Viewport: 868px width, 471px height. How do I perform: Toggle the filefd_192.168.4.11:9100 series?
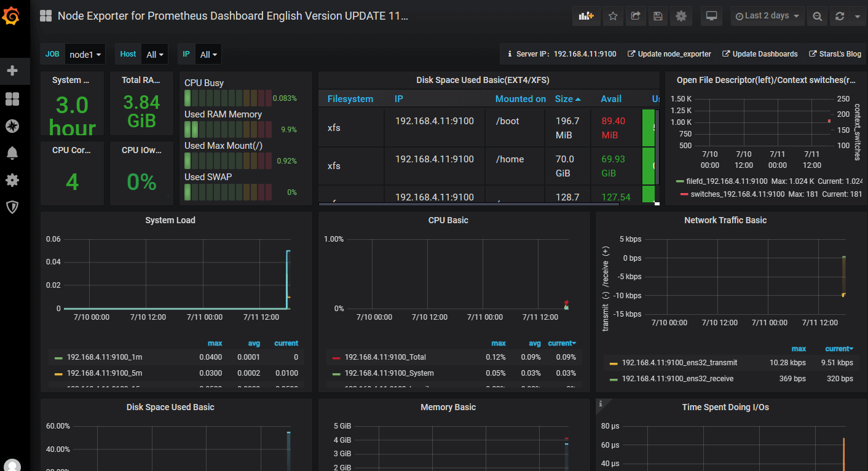(x=727, y=181)
